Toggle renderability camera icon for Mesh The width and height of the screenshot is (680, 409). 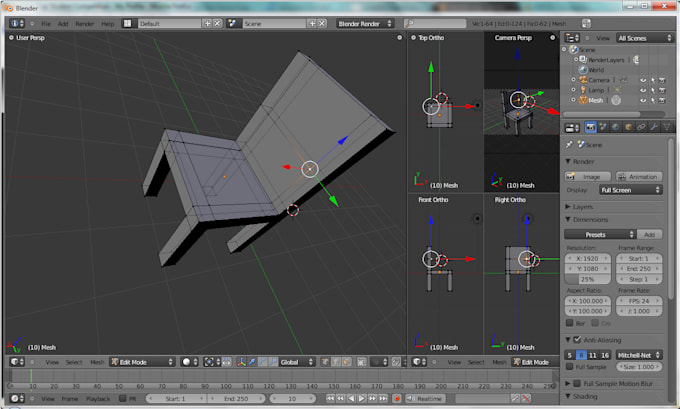(662, 100)
